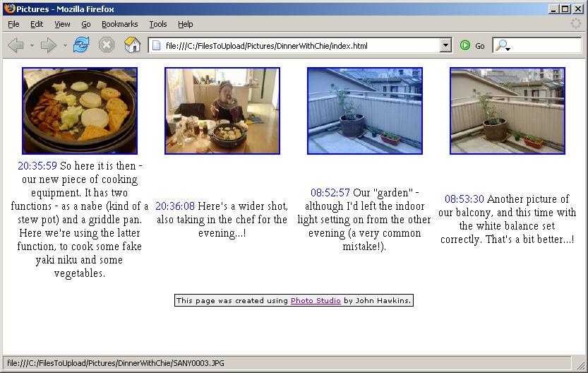Viewport: 588px width, 373px height.
Task: Open the Help menu
Action: [185, 24]
